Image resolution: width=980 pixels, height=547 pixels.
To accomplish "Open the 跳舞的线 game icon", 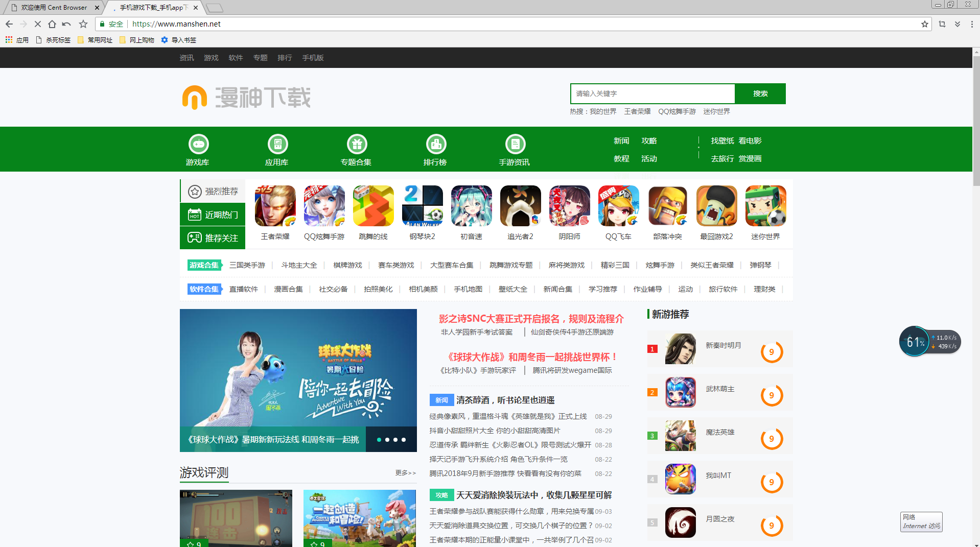I will click(x=374, y=206).
